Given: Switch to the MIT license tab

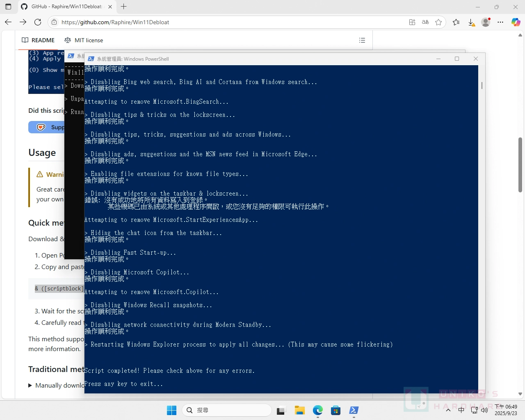Looking at the screenshot, I should 84,40.
